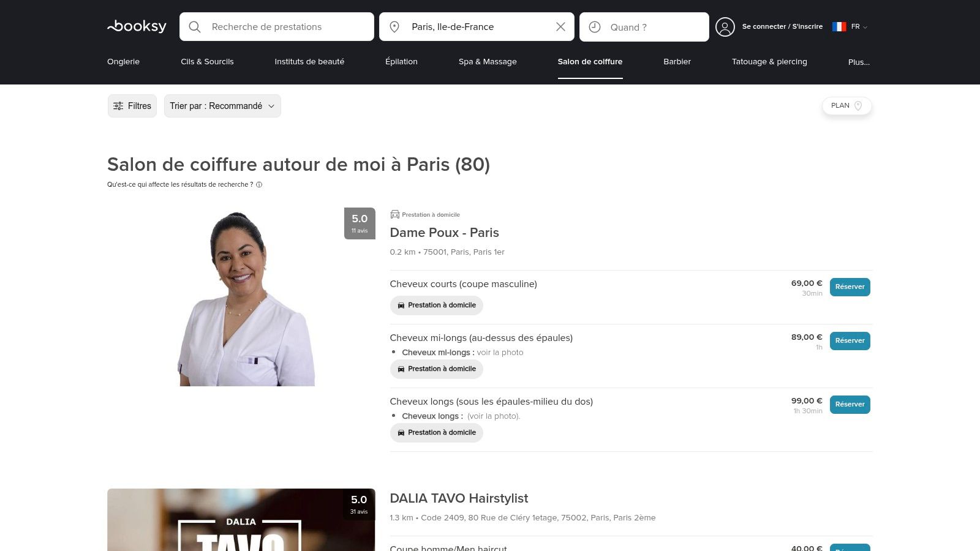The image size is (980, 551).
Task: Select the Cils & Sourcils category
Action: pos(207,62)
